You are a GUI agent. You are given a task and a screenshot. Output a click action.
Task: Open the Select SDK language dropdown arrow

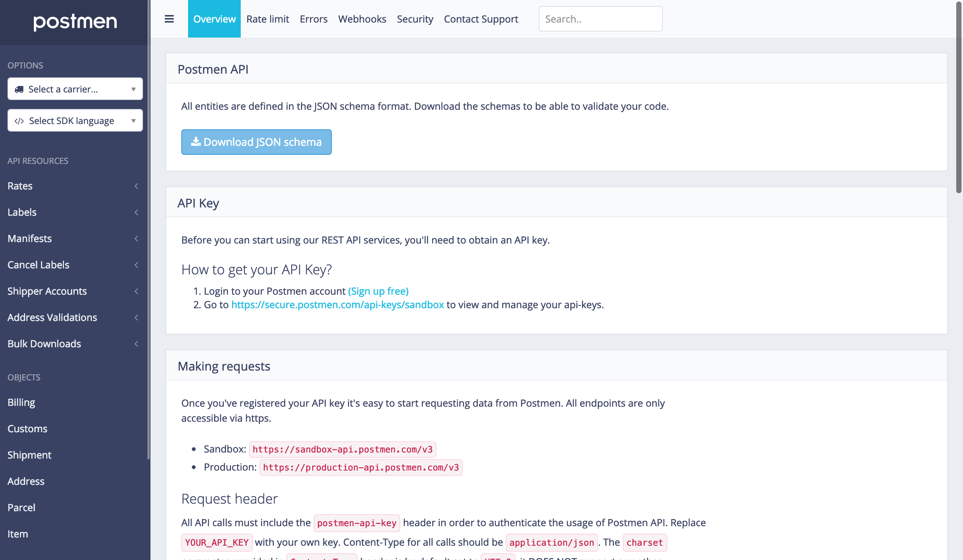coord(134,121)
